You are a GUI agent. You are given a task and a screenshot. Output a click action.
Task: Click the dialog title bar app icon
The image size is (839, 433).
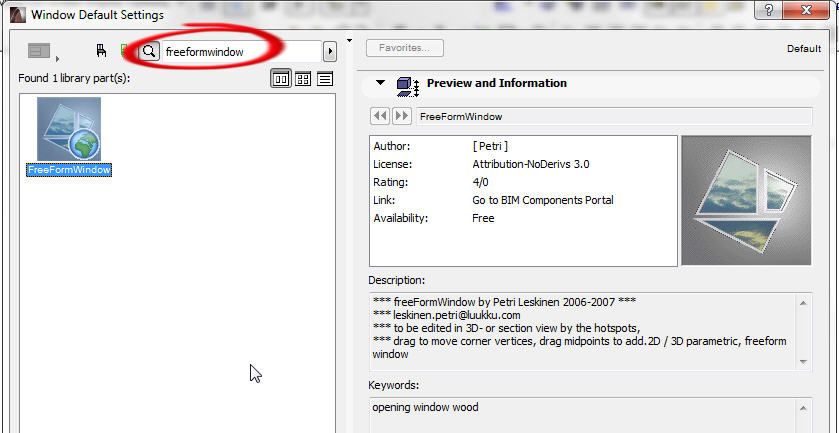pos(18,15)
